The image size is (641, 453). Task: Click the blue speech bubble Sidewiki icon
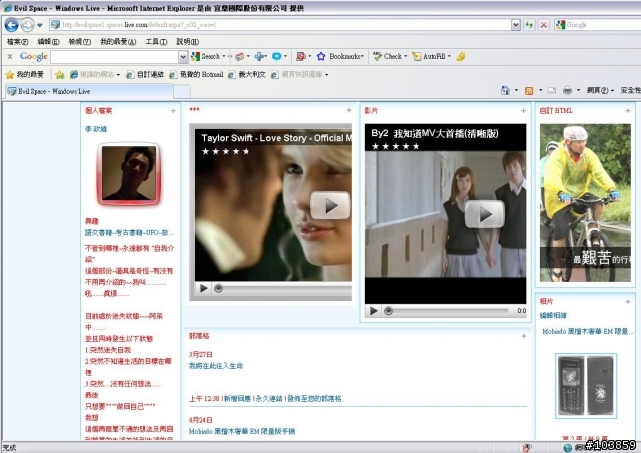tap(276, 56)
